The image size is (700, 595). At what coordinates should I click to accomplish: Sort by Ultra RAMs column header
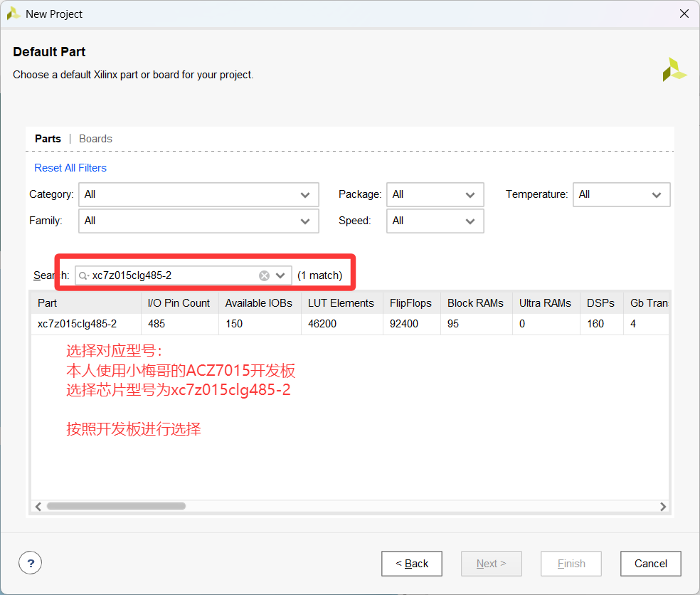(546, 303)
